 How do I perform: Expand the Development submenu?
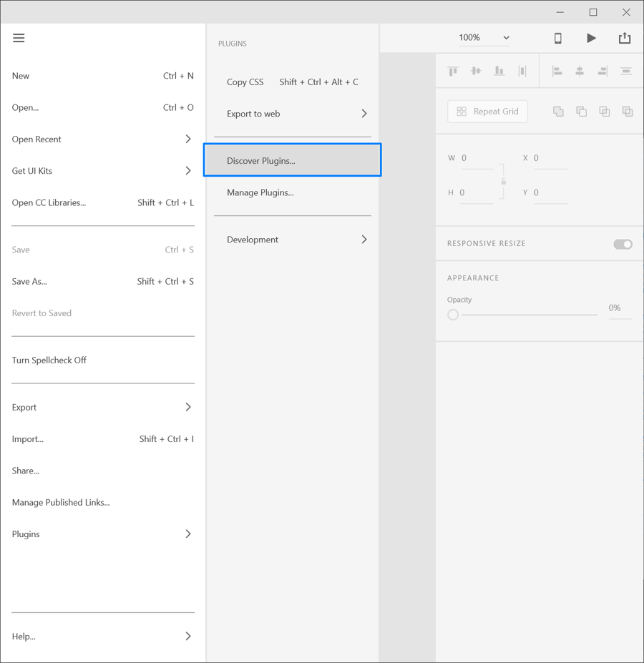click(x=293, y=240)
